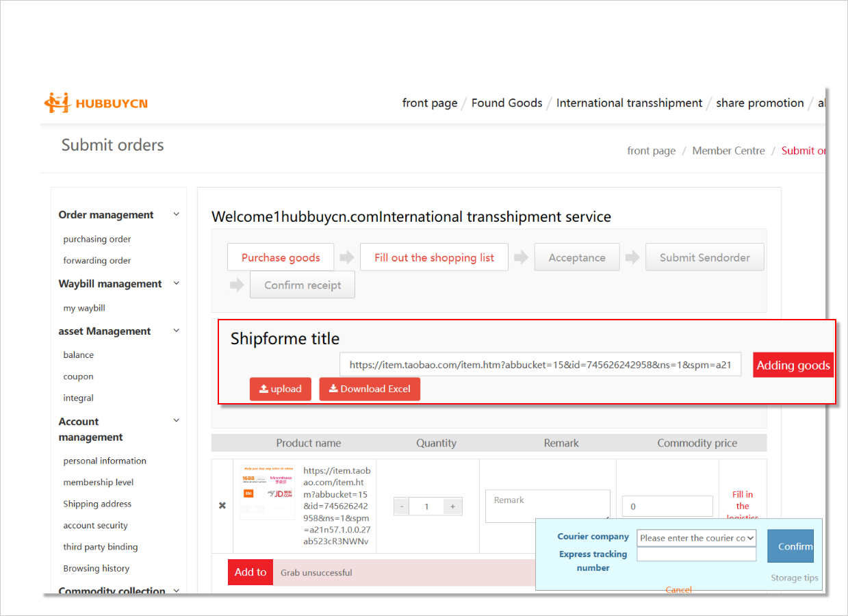Click the product URL input field
This screenshot has height=616, width=848.
(540, 365)
